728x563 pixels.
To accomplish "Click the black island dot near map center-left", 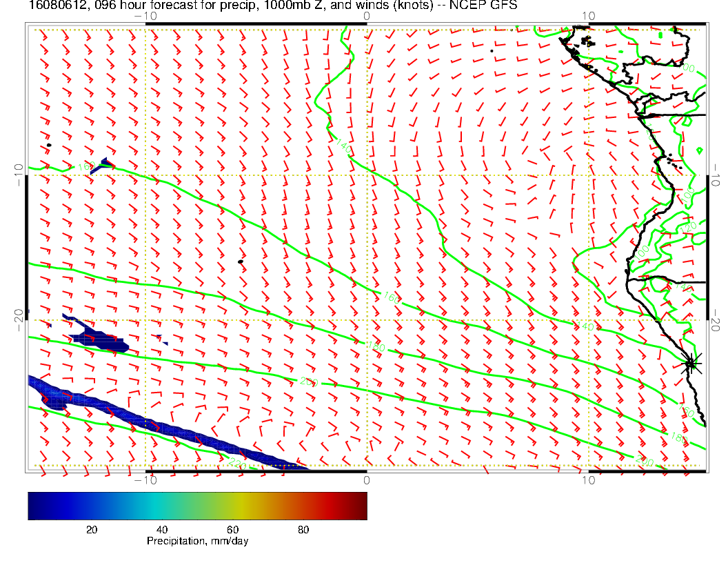I will pyautogui.click(x=241, y=262).
